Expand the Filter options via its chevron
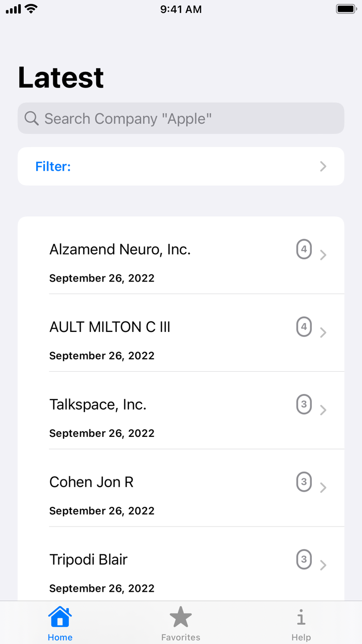Image resolution: width=362 pixels, height=644 pixels. [x=323, y=166]
